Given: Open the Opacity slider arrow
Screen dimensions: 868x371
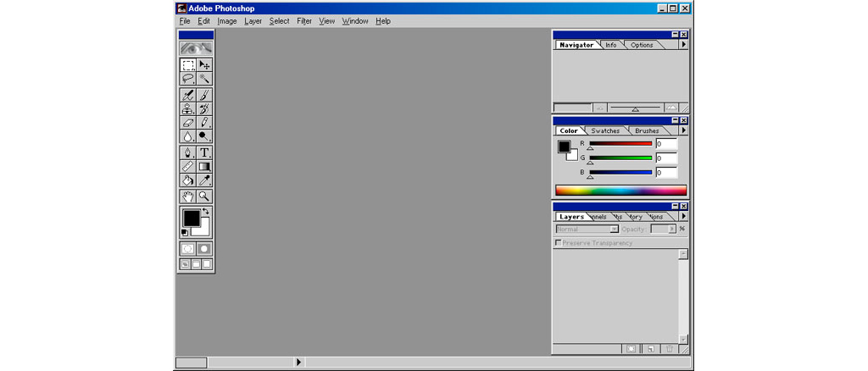Looking at the screenshot, I should [672, 229].
